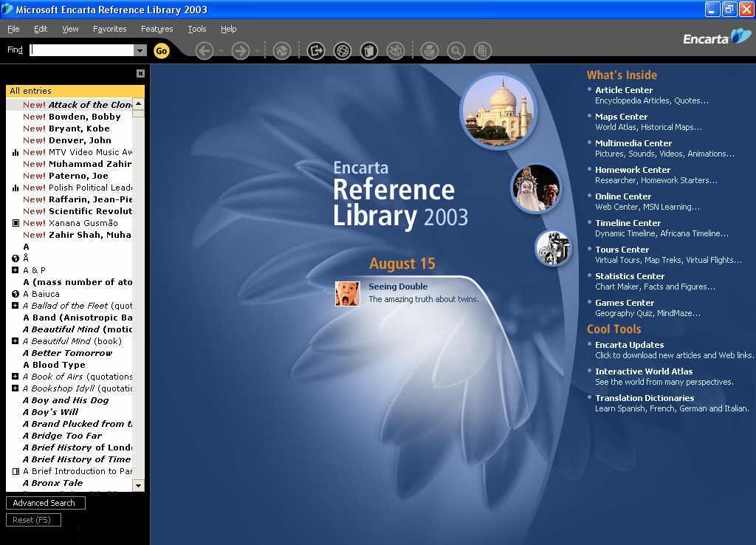Click the magnifying glass toolbar icon
Screen dimensions: 756x545
click(x=456, y=50)
